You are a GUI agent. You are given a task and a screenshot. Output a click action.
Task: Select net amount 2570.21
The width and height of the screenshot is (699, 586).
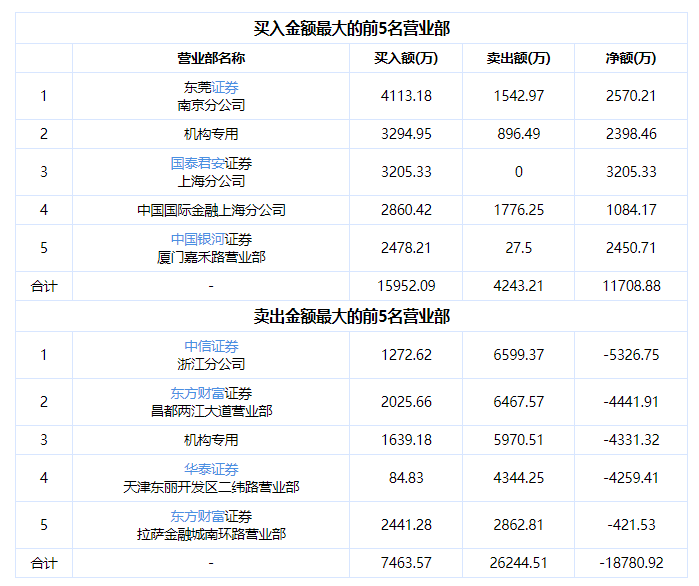pyautogui.click(x=631, y=96)
